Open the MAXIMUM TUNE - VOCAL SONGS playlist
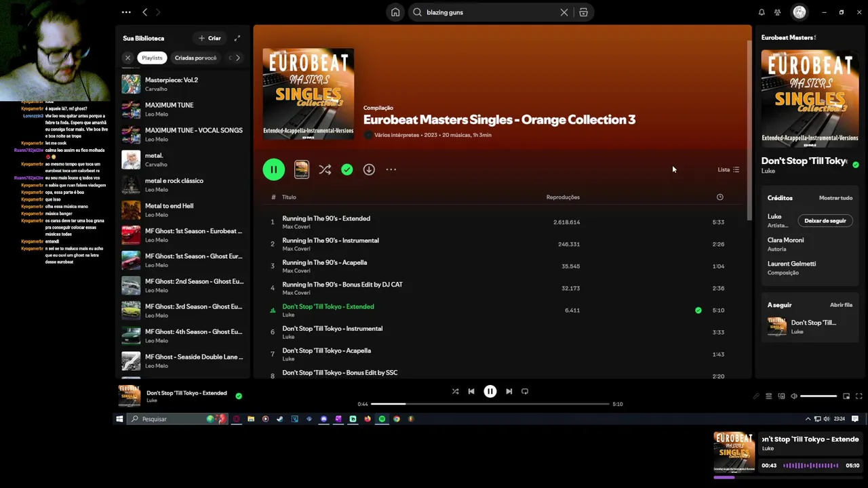The width and height of the screenshot is (868, 488). tap(183, 134)
